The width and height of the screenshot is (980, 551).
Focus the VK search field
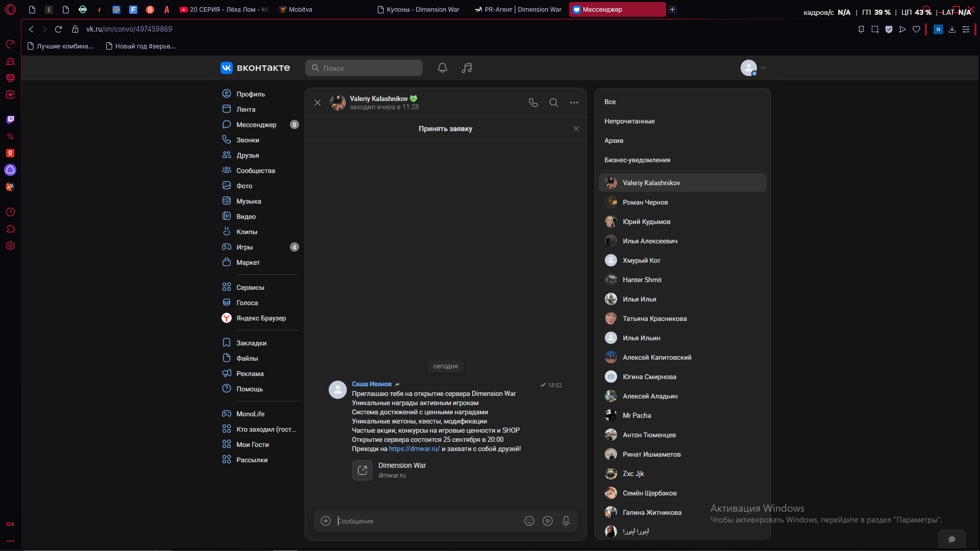[364, 68]
